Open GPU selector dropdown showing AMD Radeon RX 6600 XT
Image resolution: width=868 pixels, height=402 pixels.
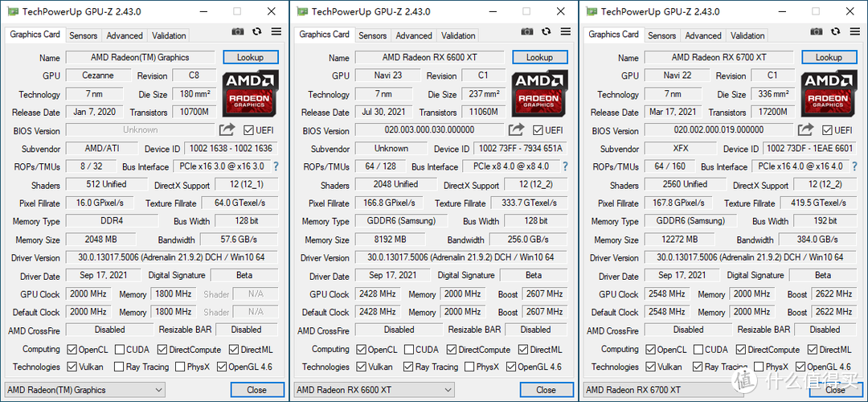coord(374,390)
